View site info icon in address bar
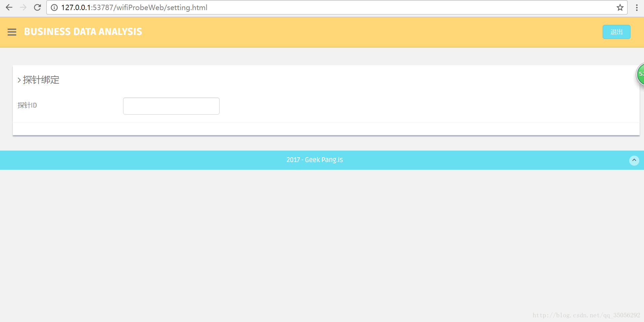The width and height of the screenshot is (644, 322). 54,7
